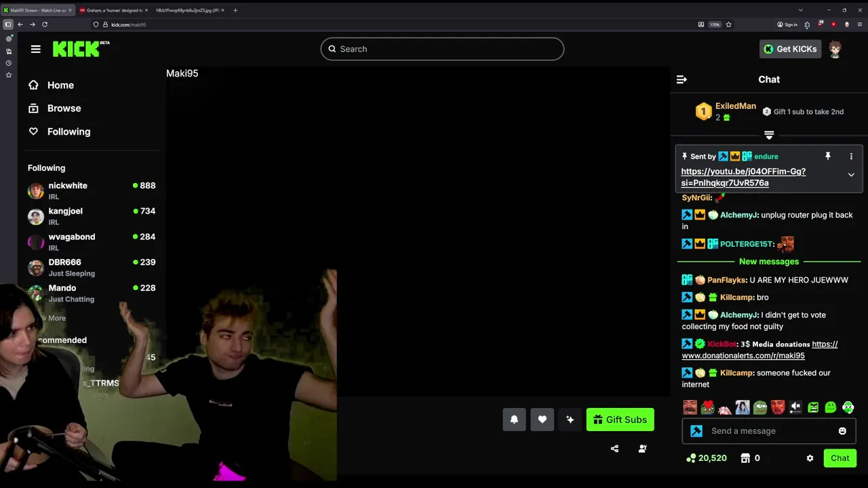
Task: Open the browser extensions puzzle icon
Action: point(807,24)
